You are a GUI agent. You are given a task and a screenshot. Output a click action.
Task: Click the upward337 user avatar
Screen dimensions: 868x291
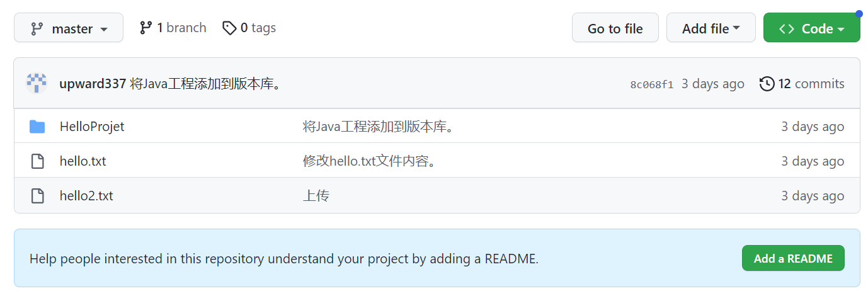tap(37, 84)
